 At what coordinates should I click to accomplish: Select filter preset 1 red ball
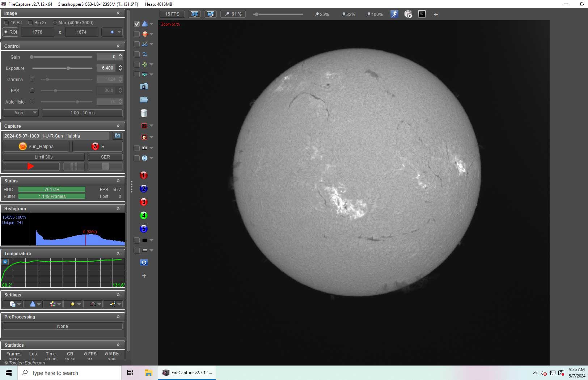(144, 176)
